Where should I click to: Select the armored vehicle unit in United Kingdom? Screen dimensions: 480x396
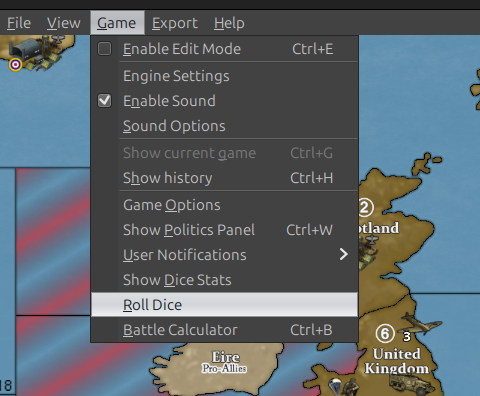[x=411, y=384]
